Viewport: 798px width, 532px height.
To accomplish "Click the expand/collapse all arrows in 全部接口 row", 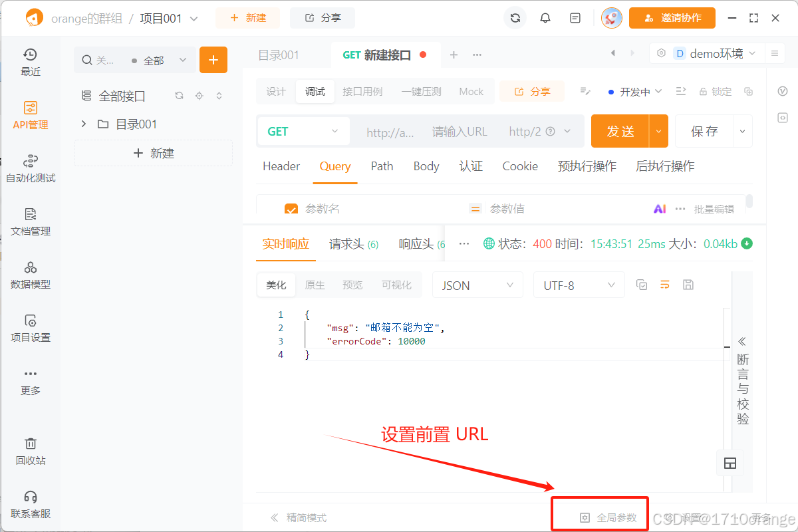I will click(x=219, y=96).
